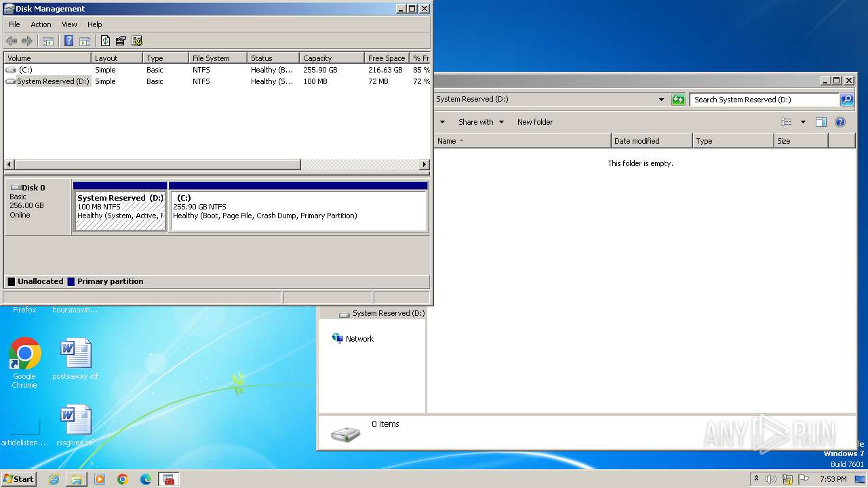Click the black Unallocated legend swatch

11,281
